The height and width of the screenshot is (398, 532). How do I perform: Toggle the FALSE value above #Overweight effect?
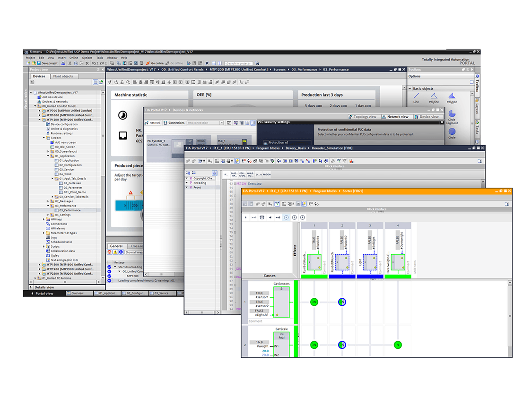[x=397, y=240]
